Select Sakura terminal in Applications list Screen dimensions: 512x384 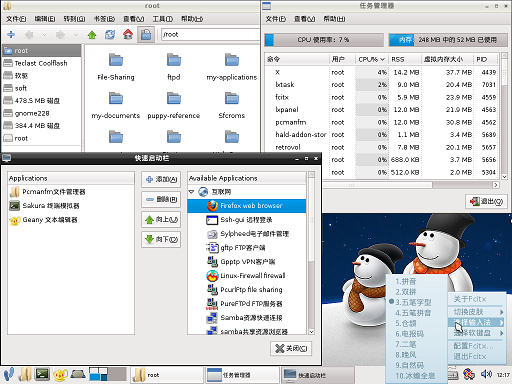(x=71, y=206)
